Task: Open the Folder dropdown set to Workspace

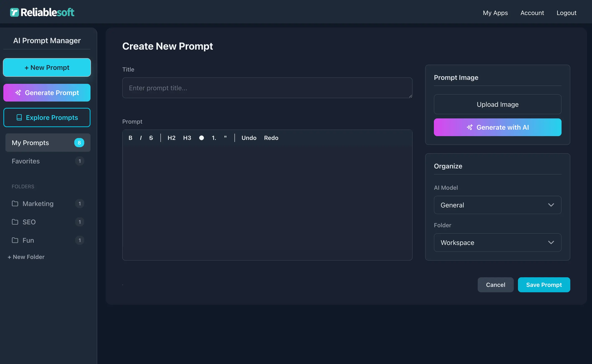Action: pos(497,242)
